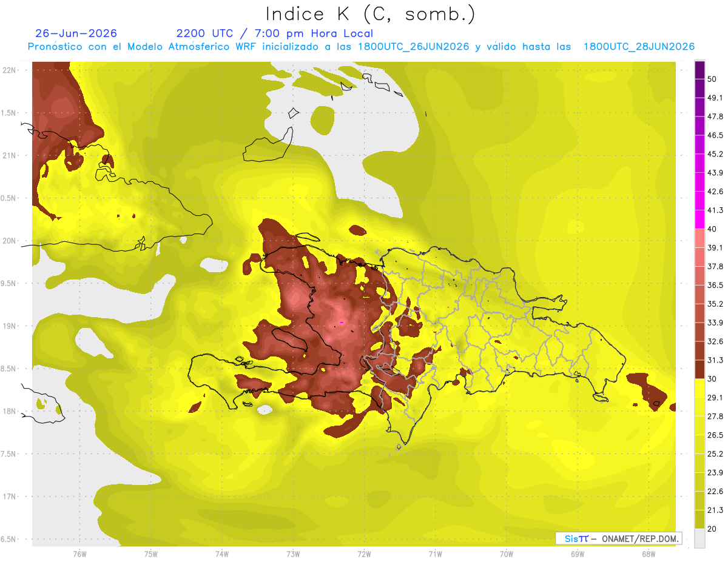
Task: Click the "73W" longitude label
Action: 293,554
